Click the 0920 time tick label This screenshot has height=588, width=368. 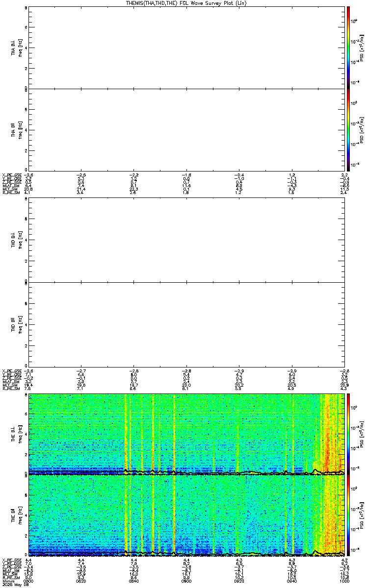point(239,581)
